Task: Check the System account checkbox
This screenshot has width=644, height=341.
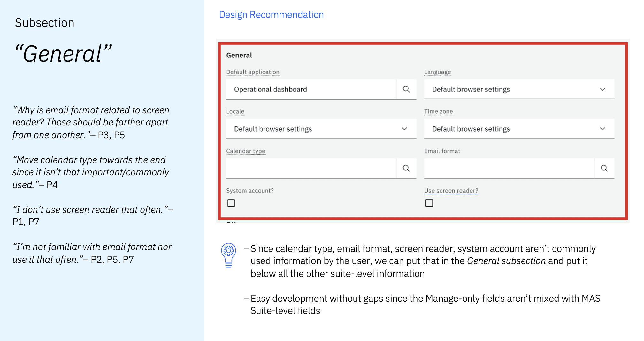Action: point(231,203)
